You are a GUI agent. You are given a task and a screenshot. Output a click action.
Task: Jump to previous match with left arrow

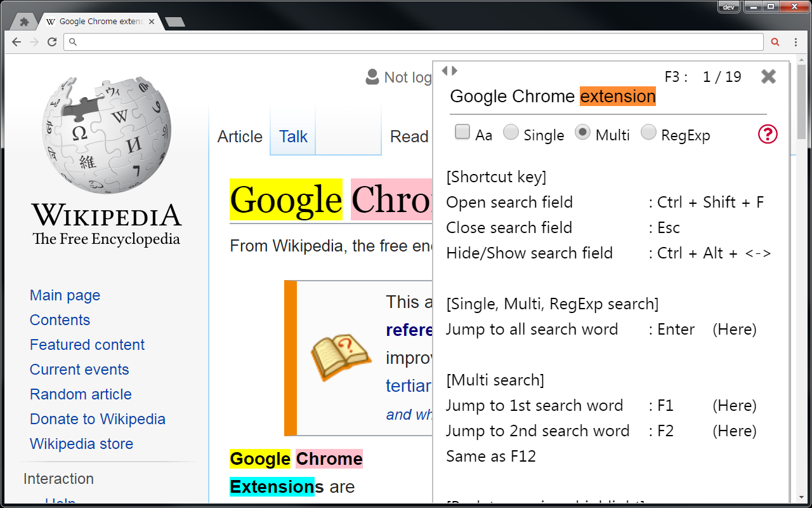coord(445,70)
